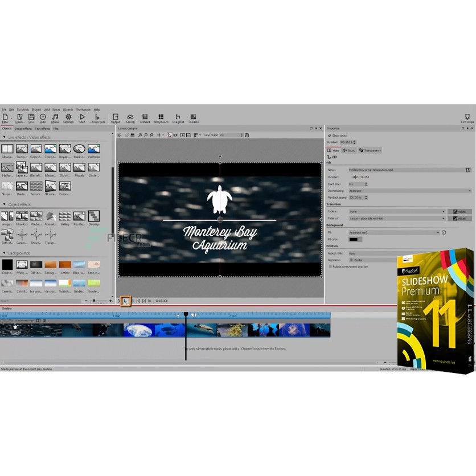The width and height of the screenshot is (476, 476).
Task: Toggle the grid icon in Layout designer
Action: [x=159, y=135]
